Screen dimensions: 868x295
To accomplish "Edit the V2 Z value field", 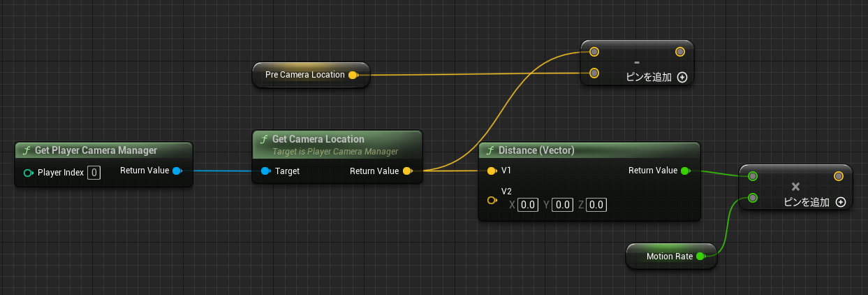I will pyautogui.click(x=596, y=205).
